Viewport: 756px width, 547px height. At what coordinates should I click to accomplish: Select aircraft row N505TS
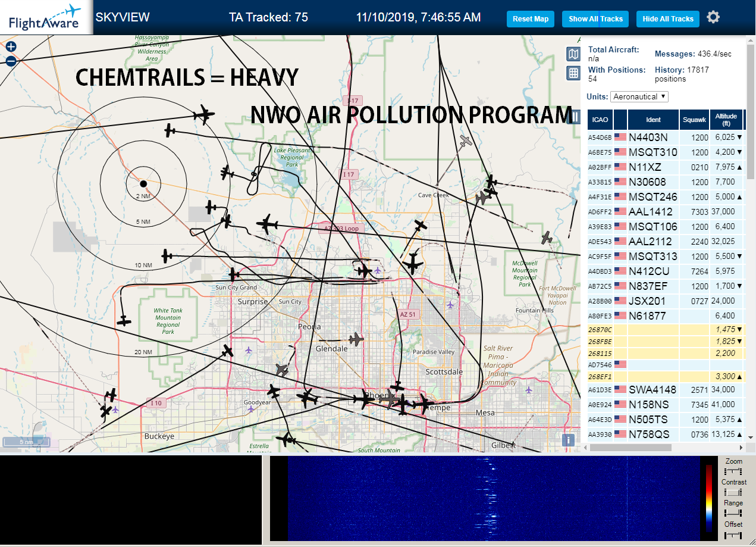(x=666, y=420)
